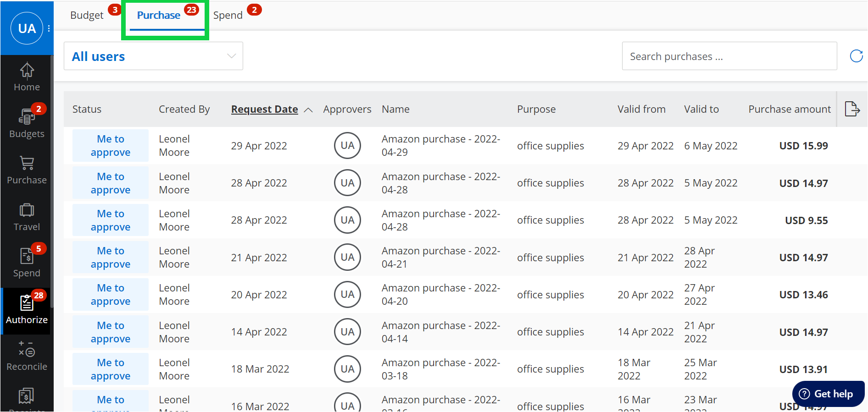
Task: Click Me to approve for USD 9.55 purchase
Action: pyautogui.click(x=110, y=220)
